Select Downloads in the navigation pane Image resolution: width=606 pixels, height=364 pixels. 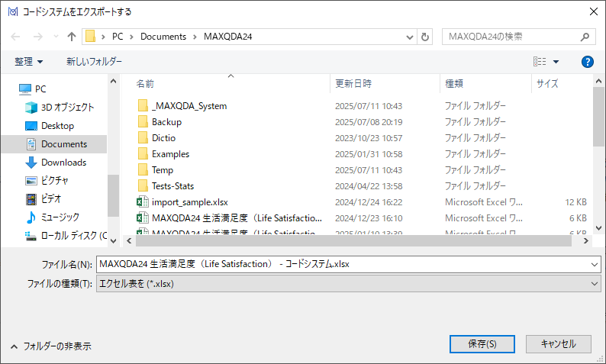[x=56, y=163]
